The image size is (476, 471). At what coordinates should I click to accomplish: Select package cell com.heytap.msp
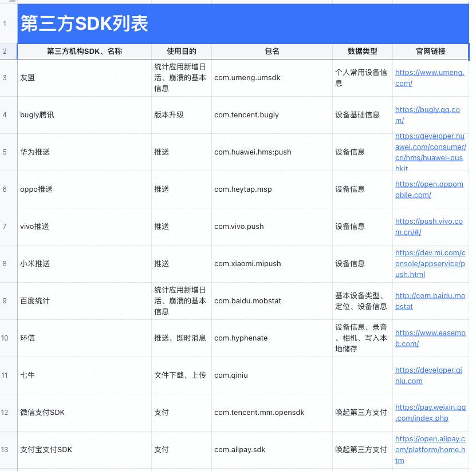click(x=272, y=189)
